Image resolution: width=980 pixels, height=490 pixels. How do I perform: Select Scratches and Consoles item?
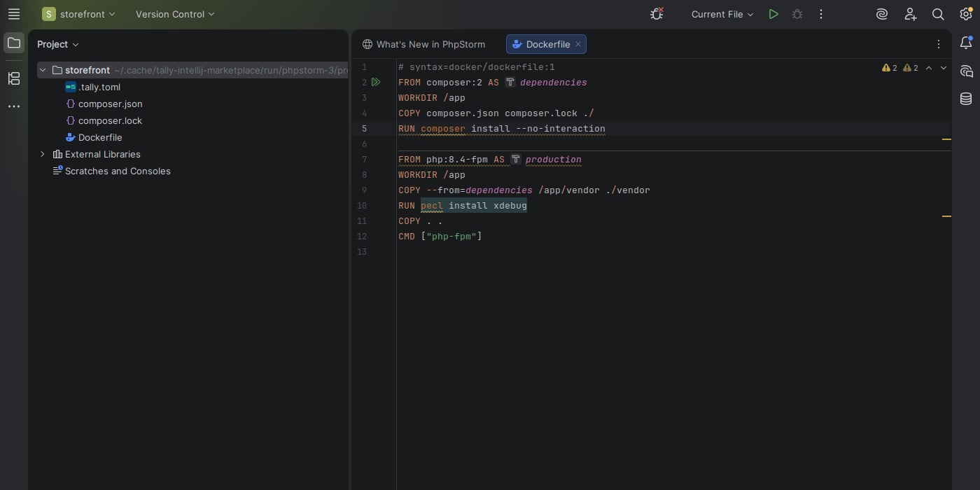tap(112, 171)
